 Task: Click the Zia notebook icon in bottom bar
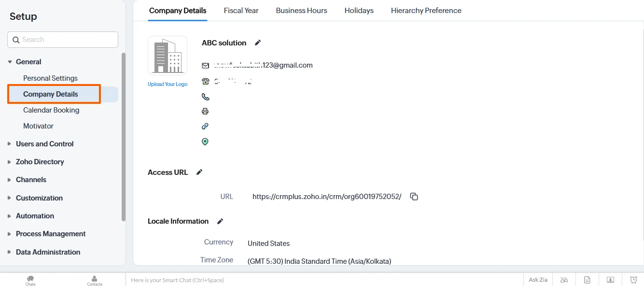coord(564,280)
